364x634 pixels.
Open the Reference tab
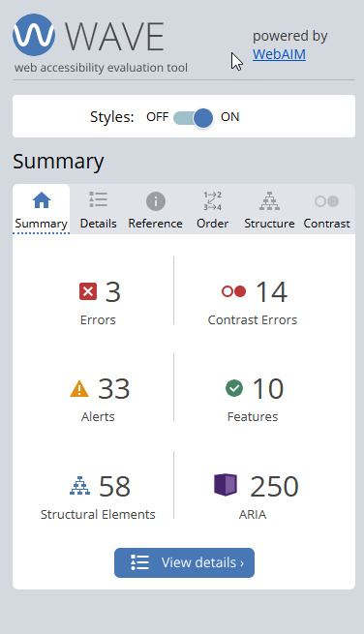[155, 209]
